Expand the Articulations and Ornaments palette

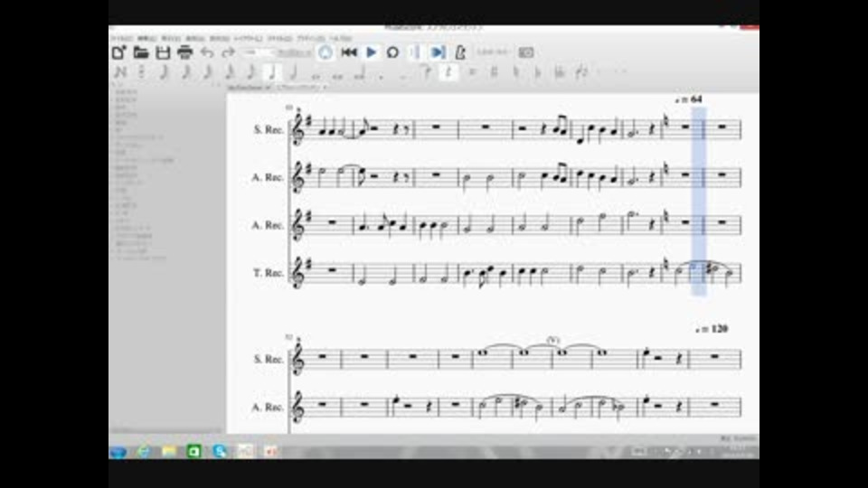[144, 160]
